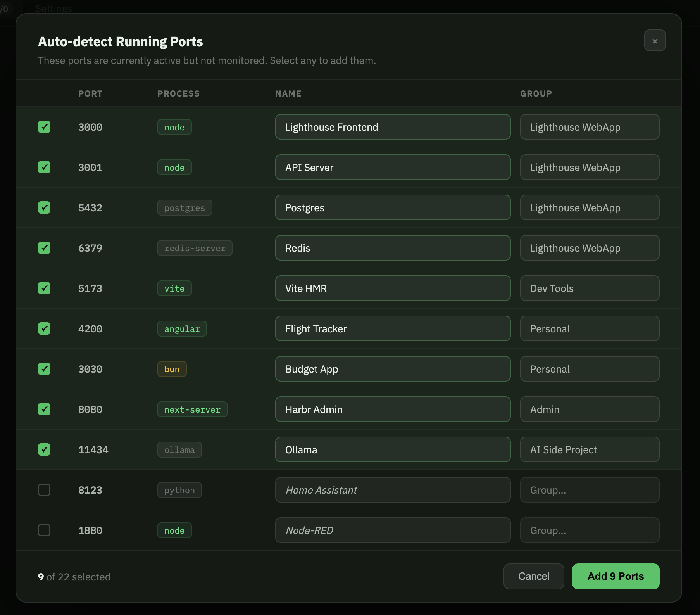Click the PORT column header

[90, 93]
